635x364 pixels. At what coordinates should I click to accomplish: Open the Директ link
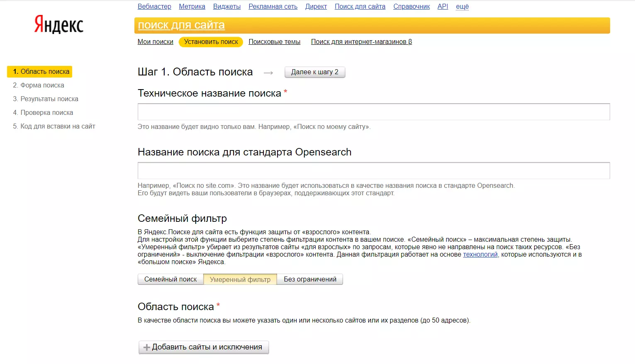[x=316, y=7]
